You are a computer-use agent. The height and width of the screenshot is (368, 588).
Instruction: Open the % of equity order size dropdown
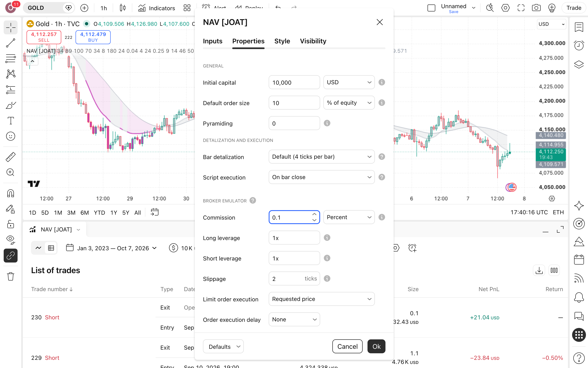(x=349, y=103)
